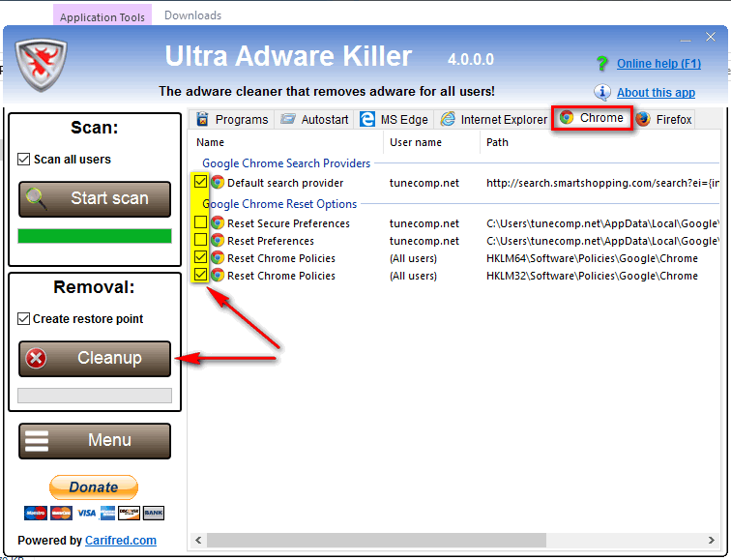Select the smartshopping search URL path text
The width and height of the screenshot is (731, 560).
[x=602, y=183]
